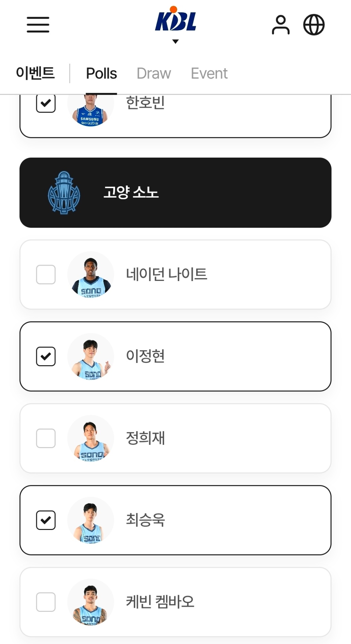The height and width of the screenshot is (644, 351).
Task: Switch to the Polls tab
Action: 101,73
